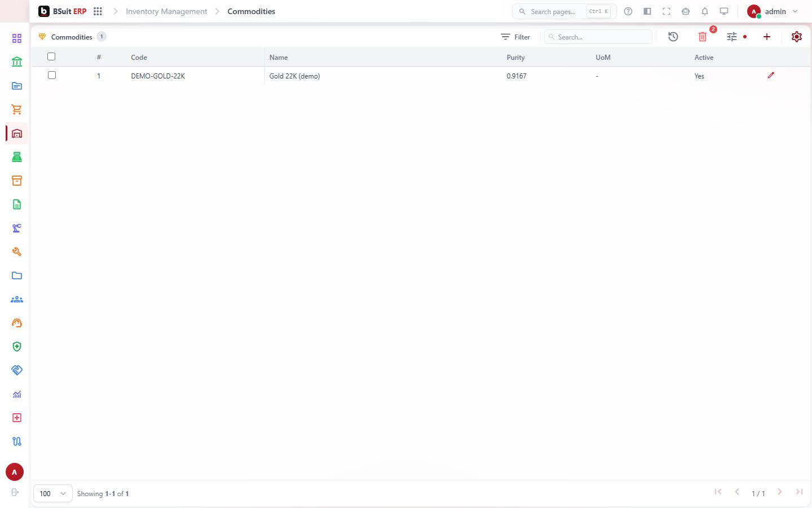
Task: Click the DEMO-GOLD-22K code cell
Action: coord(158,76)
